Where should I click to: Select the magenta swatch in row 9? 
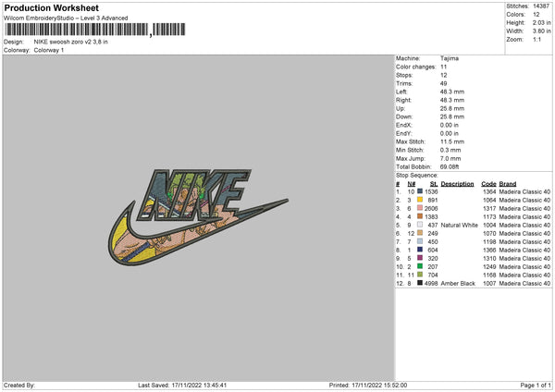pyautogui.click(x=420, y=258)
